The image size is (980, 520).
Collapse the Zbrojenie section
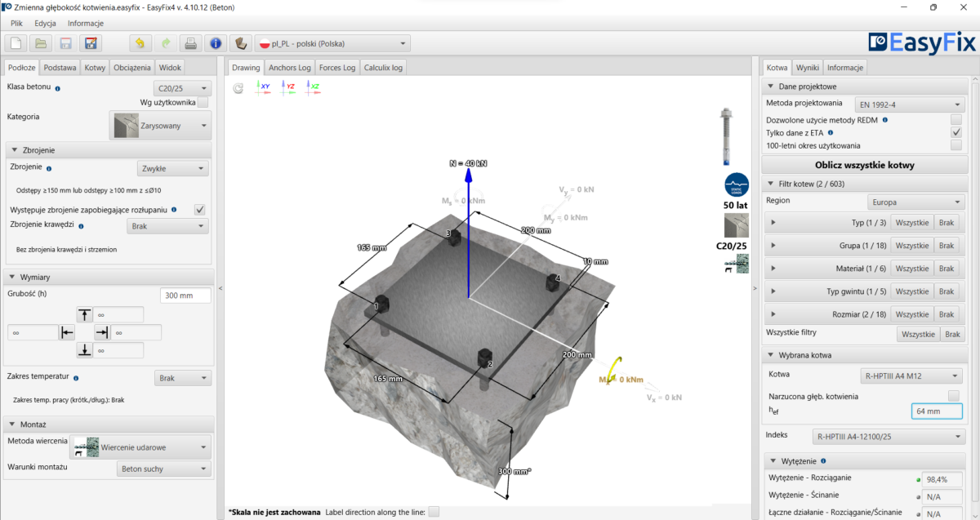click(16, 150)
